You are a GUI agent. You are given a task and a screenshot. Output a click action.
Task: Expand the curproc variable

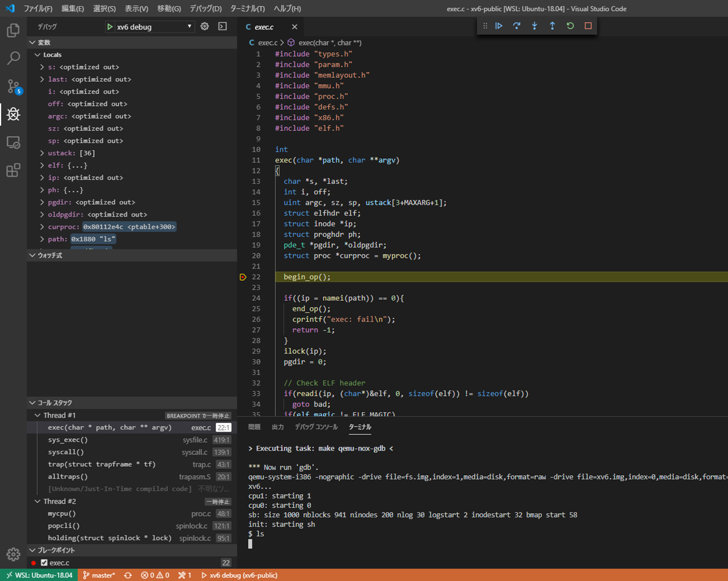42,227
